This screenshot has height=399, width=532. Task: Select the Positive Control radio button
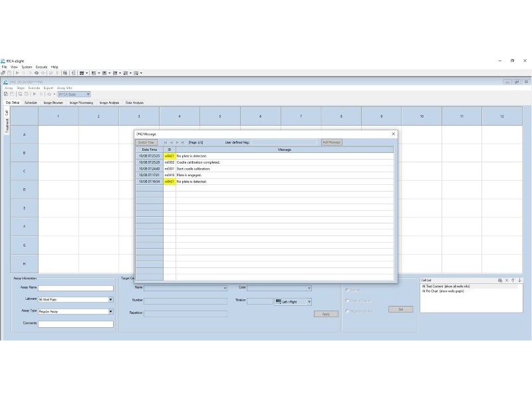[x=347, y=301]
